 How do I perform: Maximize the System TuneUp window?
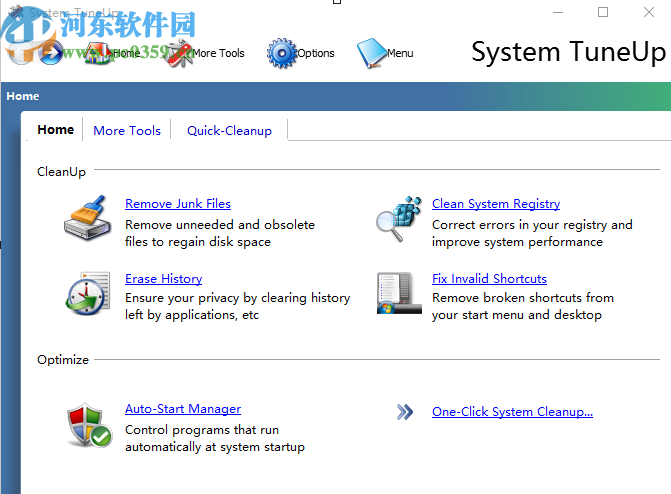(x=603, y=12)
